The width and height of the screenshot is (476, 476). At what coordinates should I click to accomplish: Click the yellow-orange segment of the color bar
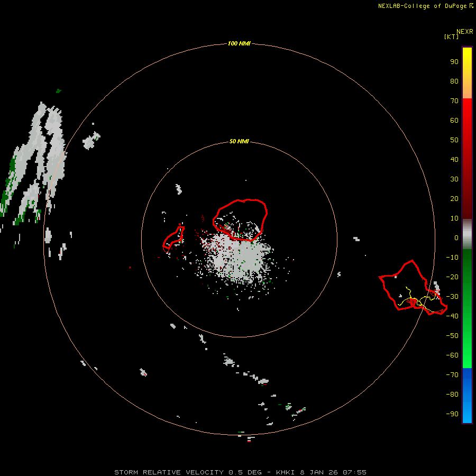(x=467, y=73)
